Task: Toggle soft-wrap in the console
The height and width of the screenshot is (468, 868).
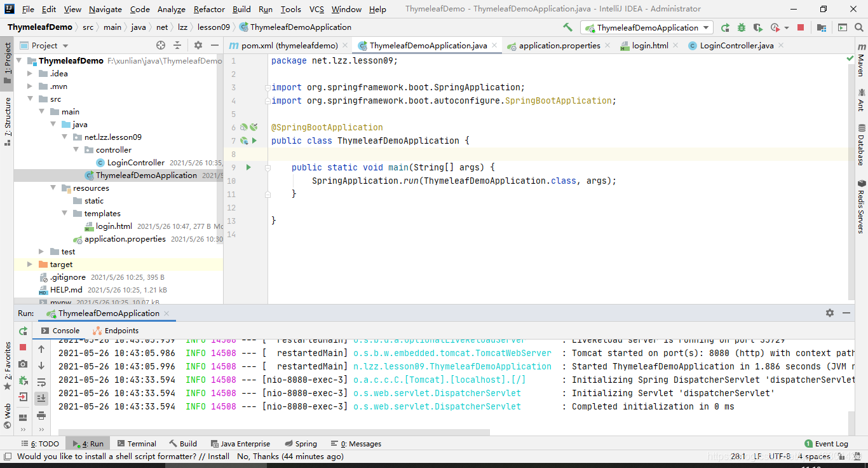Action: (41, 382)
